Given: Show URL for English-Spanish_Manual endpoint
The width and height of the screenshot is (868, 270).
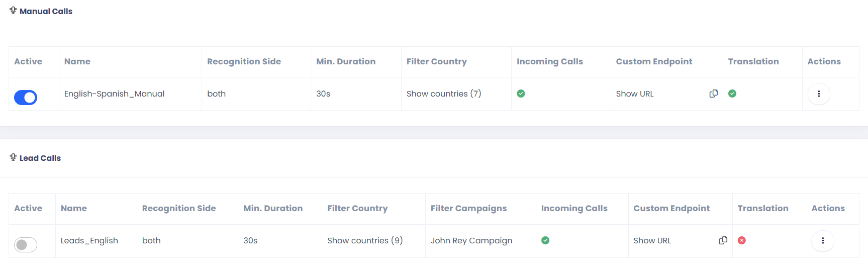Looking at the screenshot, I should [x=635, y=94].
